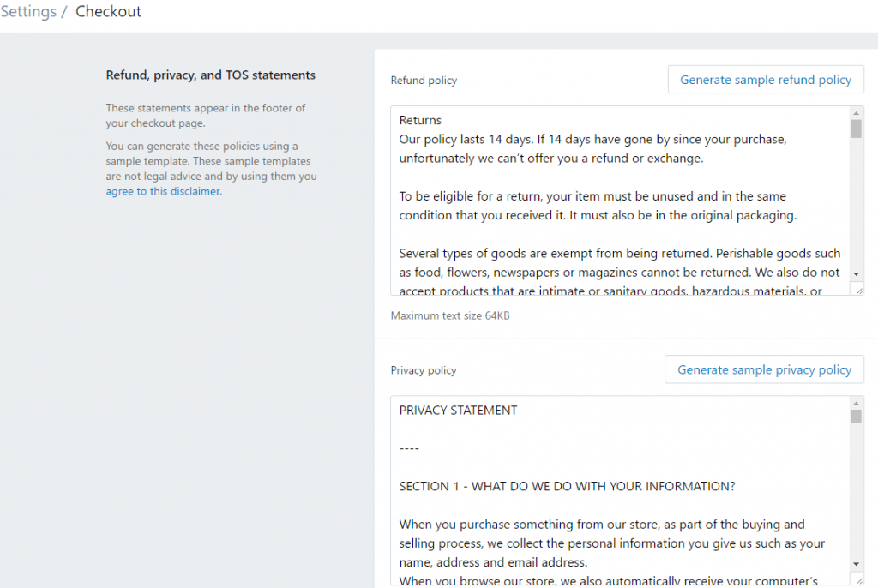This screenshot has height=588, width=878.
Task: Click Generate sample privacy policy button
Action: pyautogui.click(x=764, y=369)
